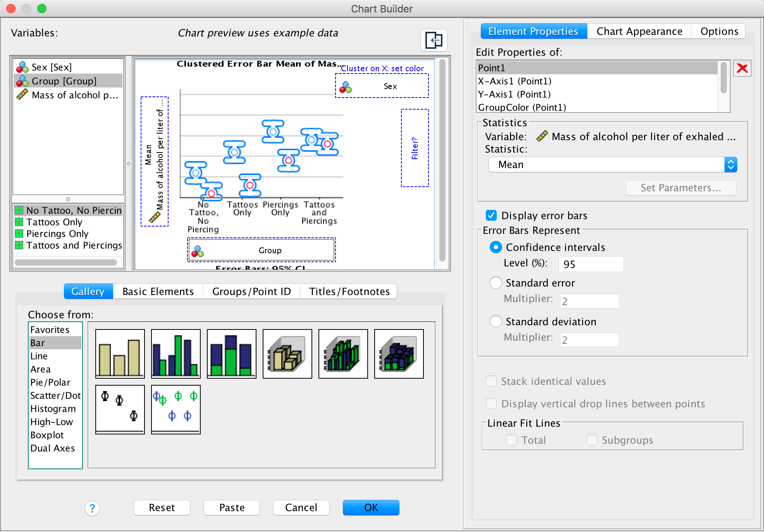Select Scatter/Dot in the gallery list

click(55, 395)
